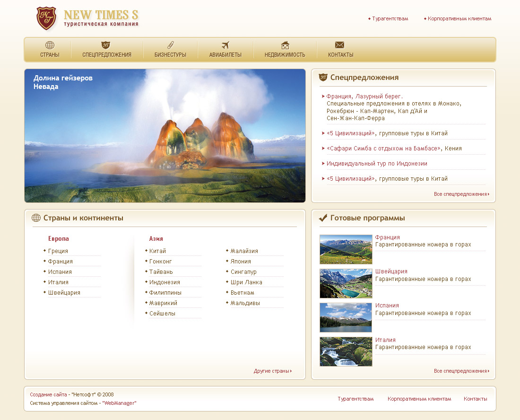Click Все спецпредложения under Готовые программы
The image size is (520, 420).
pos(461,371)
